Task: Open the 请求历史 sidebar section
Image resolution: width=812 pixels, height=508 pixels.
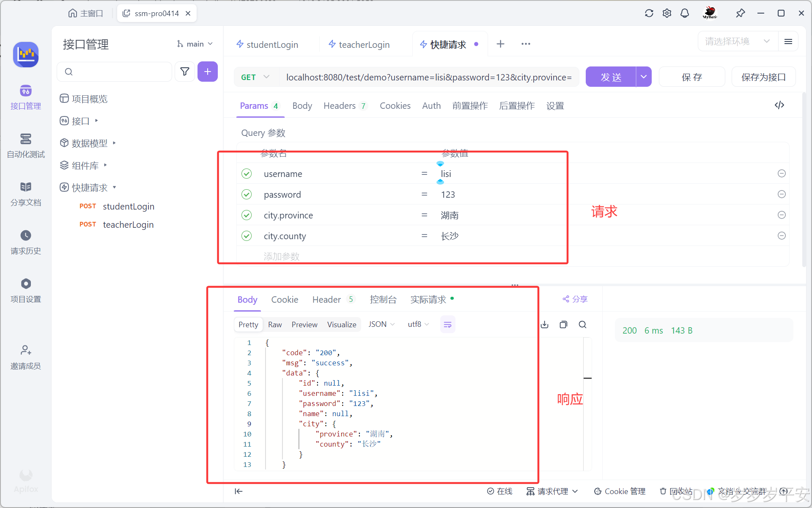Action: pos(25,242)
